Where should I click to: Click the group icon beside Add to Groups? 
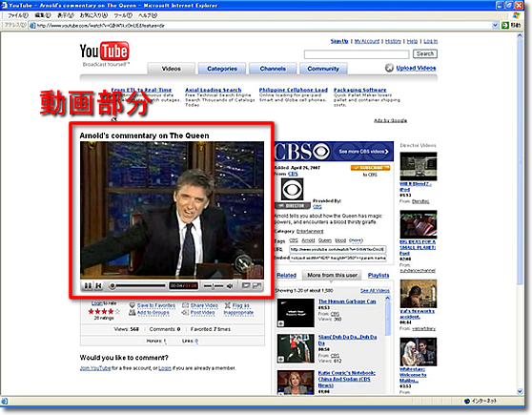(133, 312)
